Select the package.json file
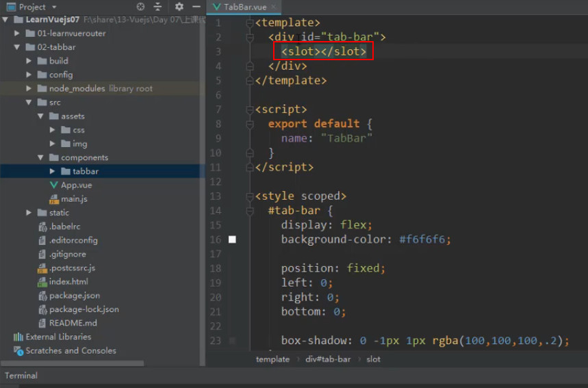 [x=74, y=296]
